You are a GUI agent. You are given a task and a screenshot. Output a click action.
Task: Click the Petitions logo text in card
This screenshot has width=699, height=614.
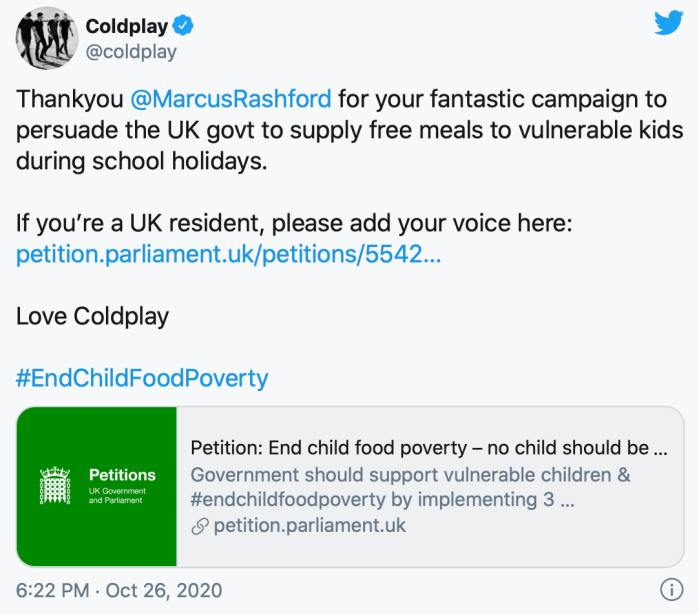[x=122, y=475]
